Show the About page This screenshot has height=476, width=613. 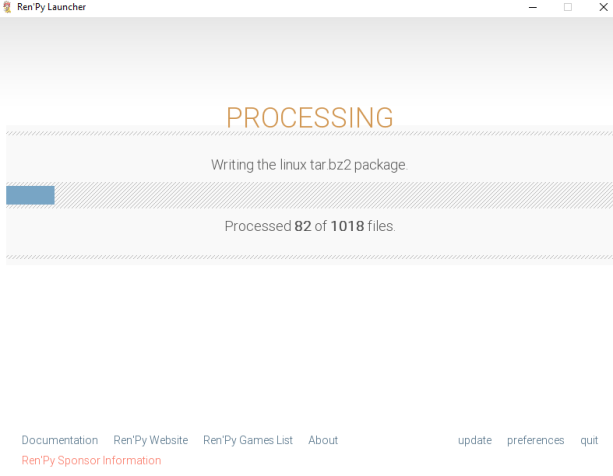coord(323,440)
